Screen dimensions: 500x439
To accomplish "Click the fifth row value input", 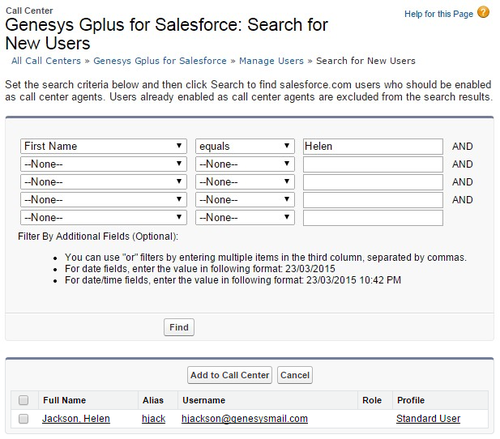I will 373,218.
